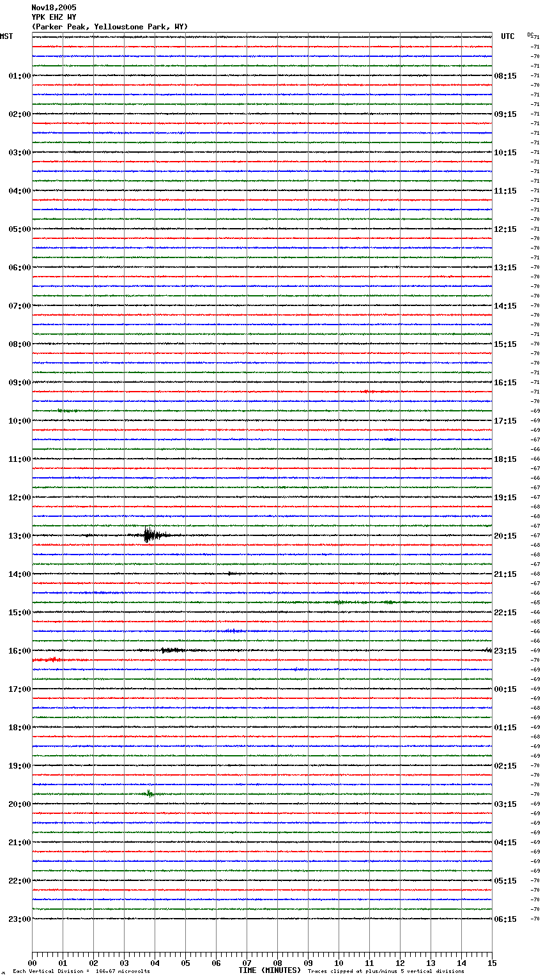This screenshot has height=980, width=543.
Task: Click the TIME (MINUTES) axis title
Action: (x=270, y=970)
